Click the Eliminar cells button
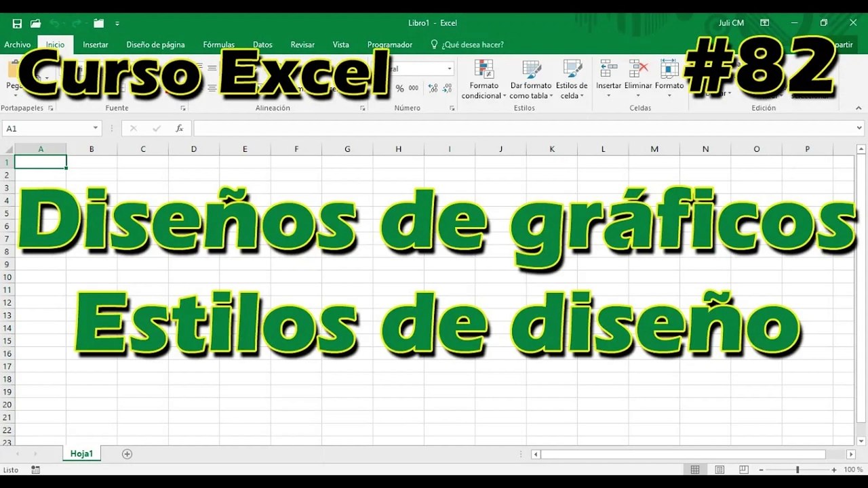Viewport: 868px width, 488px height. [638, 79]
